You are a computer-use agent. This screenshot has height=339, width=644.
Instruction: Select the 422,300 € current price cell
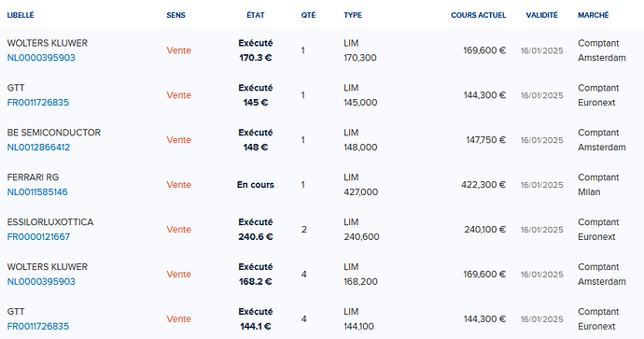pyautogui.click(x=483, y=185)
